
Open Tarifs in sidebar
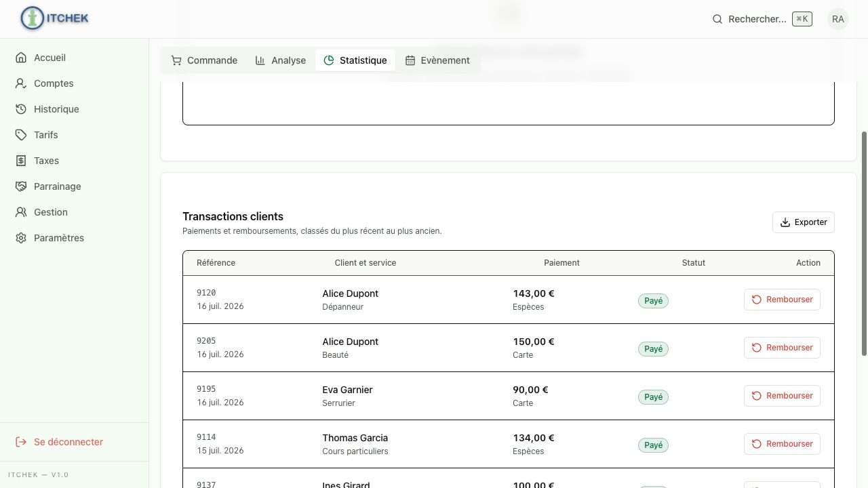point(75,135)
